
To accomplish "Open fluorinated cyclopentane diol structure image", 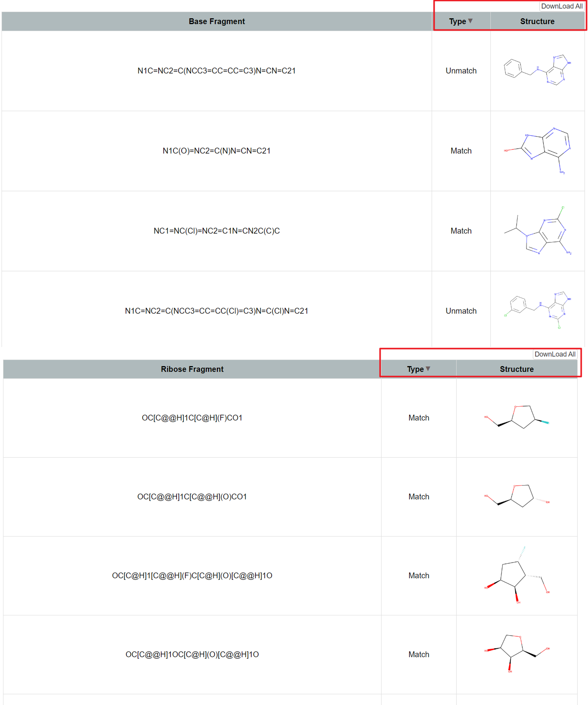I will click(517, 575).
